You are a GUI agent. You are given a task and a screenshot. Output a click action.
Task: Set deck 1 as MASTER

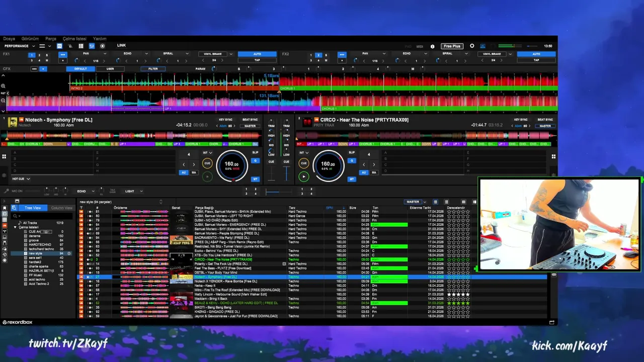(x=250, y=126)
